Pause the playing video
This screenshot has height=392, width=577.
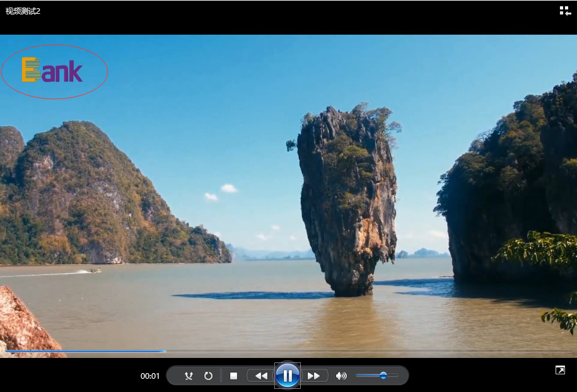(288, 376)
